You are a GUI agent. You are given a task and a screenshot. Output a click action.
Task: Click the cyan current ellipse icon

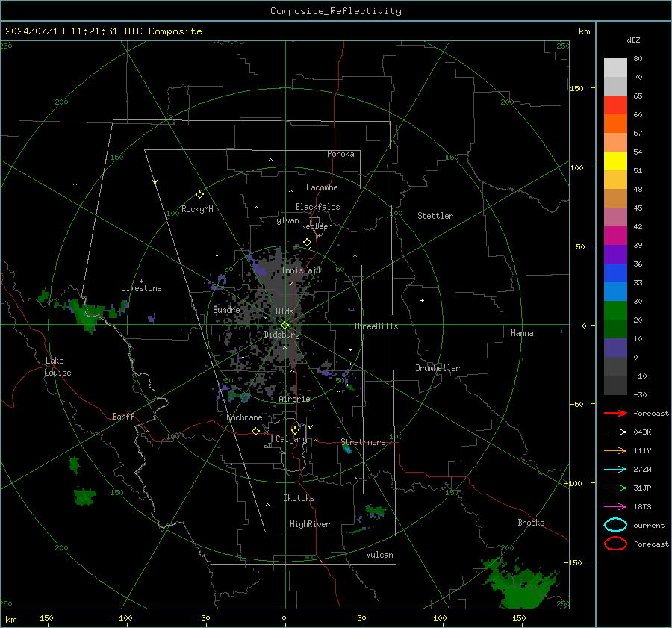tap(615, 525)
